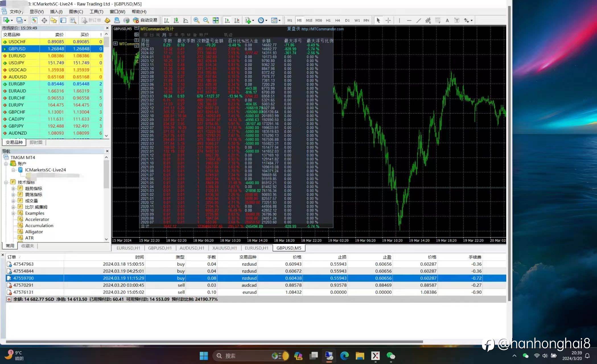This screenshot has height=364, width=597.
Task: Open tile windows layout icon
Action: click(216, 20)
